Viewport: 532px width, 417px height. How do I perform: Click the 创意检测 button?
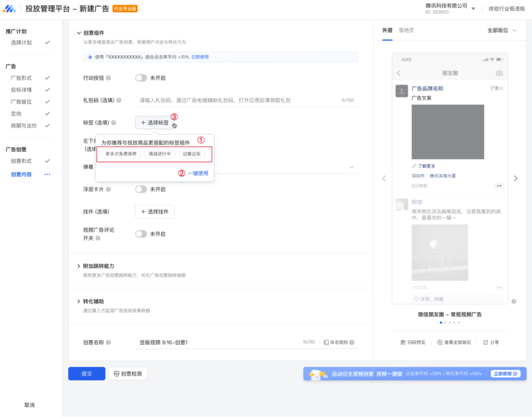[x=128, y=374]
